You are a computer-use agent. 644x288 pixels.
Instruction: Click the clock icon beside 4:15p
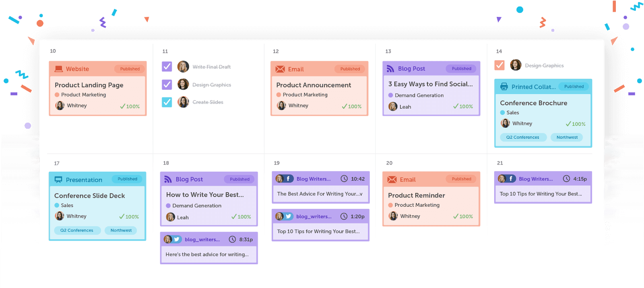566,179
